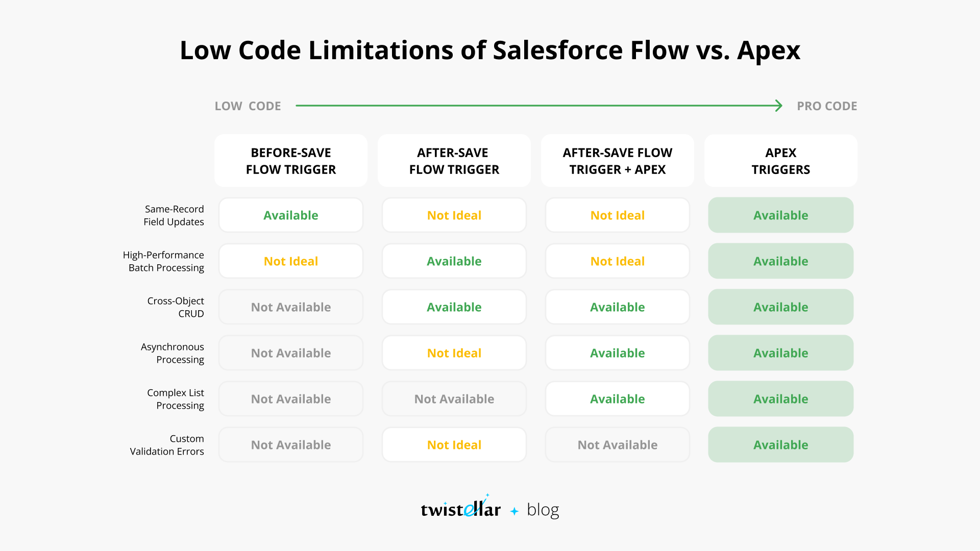Click the High-Performance Batch Processing label

(163, 261)
